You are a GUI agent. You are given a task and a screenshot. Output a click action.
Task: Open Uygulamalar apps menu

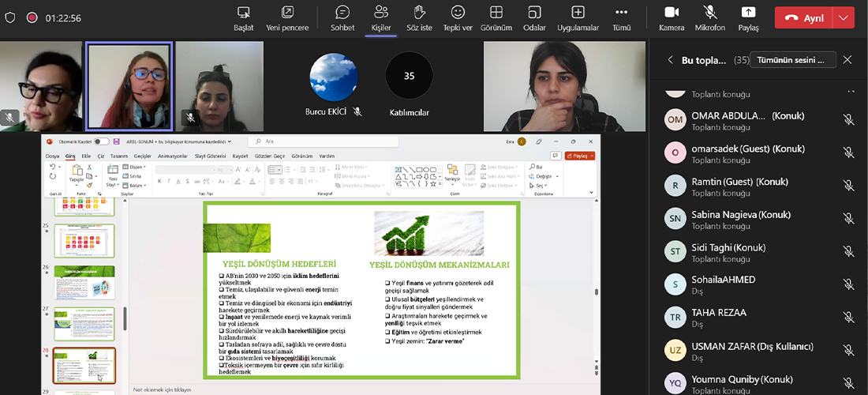[578, 18]
